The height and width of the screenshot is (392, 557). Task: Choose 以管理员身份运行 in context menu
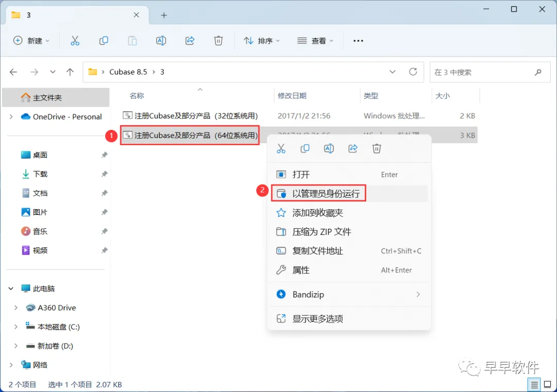[x=349, y=194]
